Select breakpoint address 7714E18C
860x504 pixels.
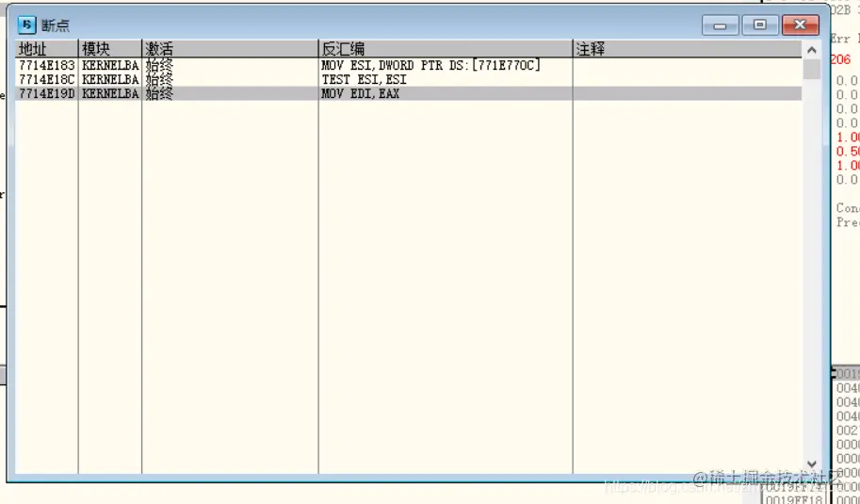point(46,79)
